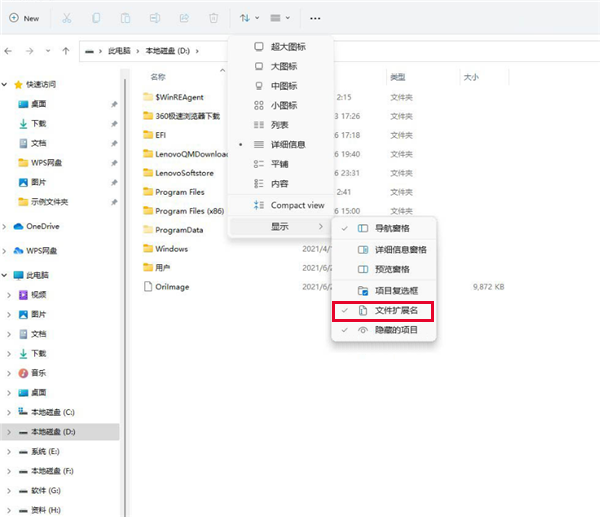Image resolution: width=600 pixels, height=517 pixels.
Task: Expand the OneDrive tree node
Action: tap(8, 226)
